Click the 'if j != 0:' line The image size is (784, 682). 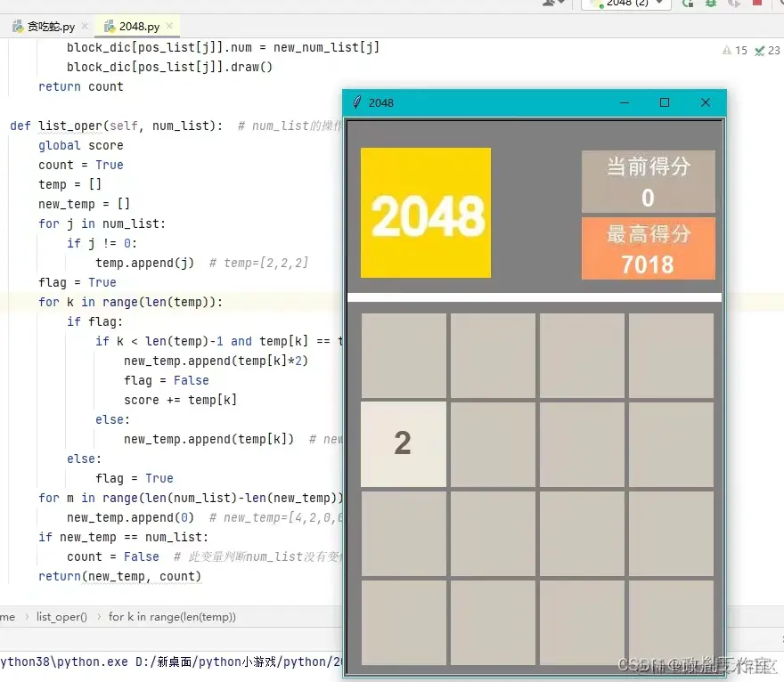(x=102, y=243)
